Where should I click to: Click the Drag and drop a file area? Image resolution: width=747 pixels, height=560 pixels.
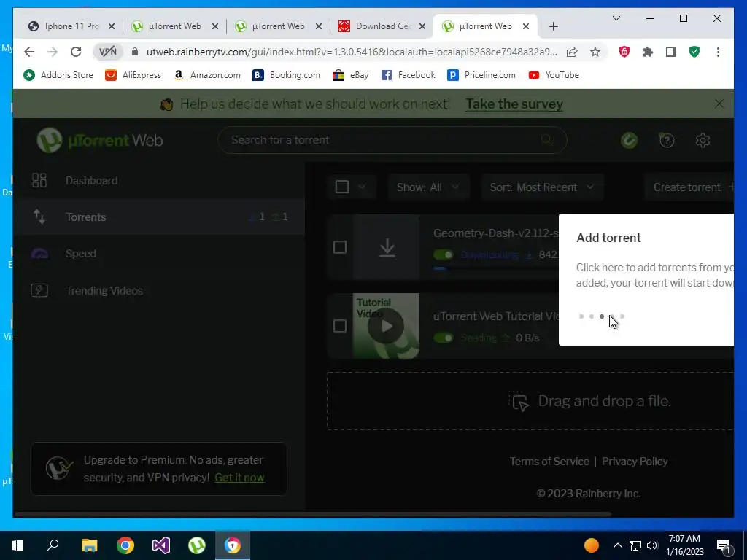(x=530, y=401)
